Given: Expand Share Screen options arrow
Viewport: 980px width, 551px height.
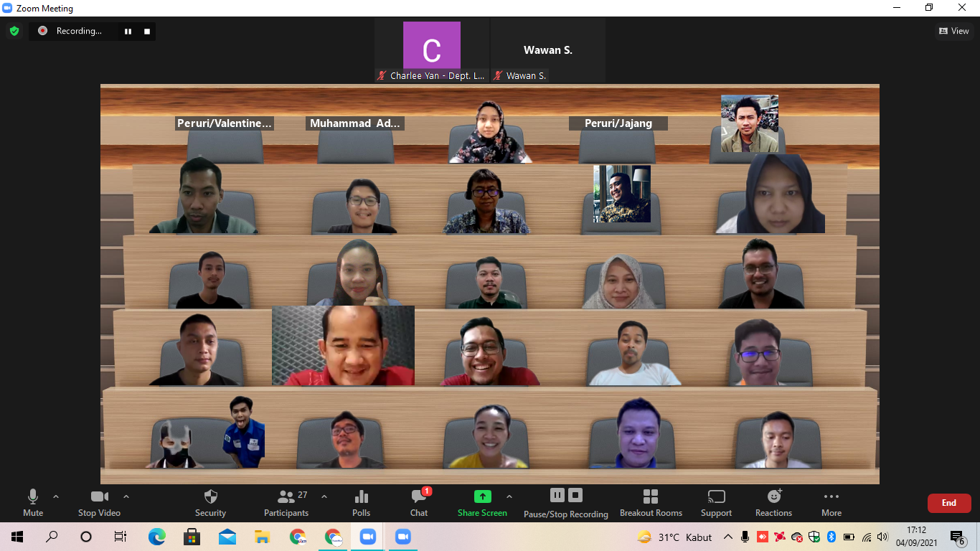Looking at the screenshot, I should click(509, 496).
